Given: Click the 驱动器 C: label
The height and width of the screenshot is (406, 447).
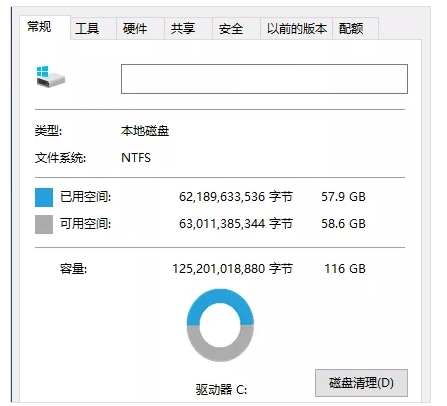Looking at the screenshot, I should tap(221, 389).
